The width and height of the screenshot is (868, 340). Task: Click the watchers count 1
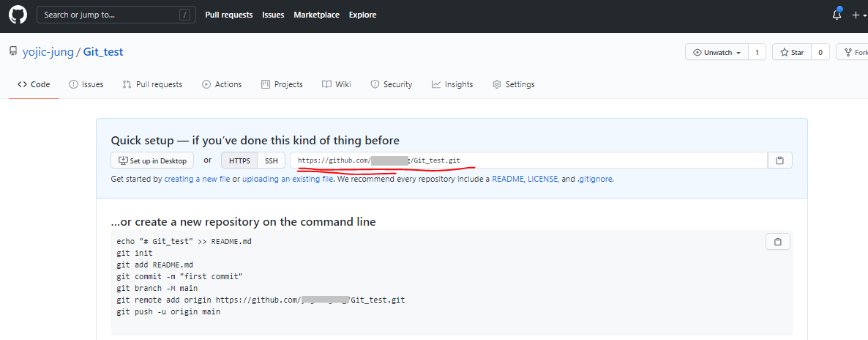pyautogui.click(x=757, y=52)
